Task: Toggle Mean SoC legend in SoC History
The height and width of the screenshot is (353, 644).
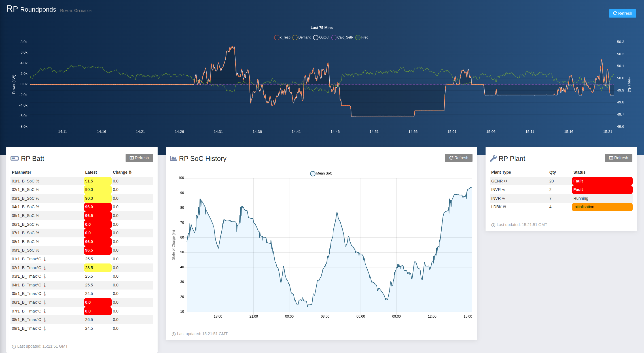Action: 321,173
